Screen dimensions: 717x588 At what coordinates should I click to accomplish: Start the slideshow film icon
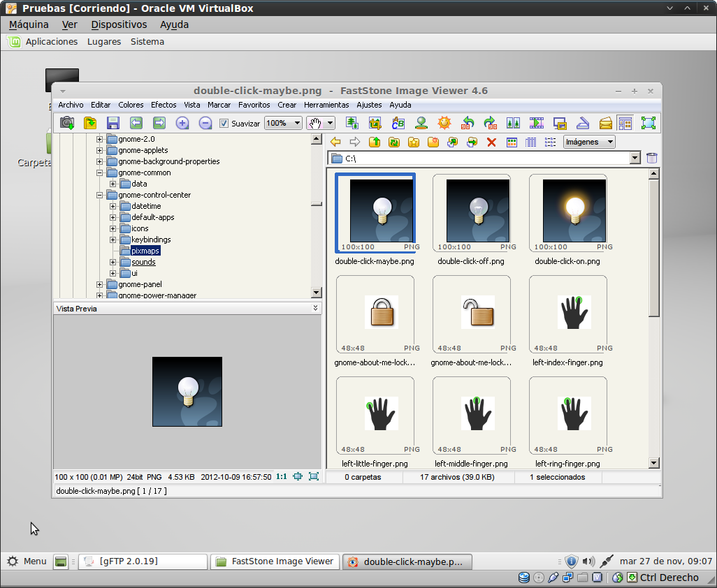[536, 123]
